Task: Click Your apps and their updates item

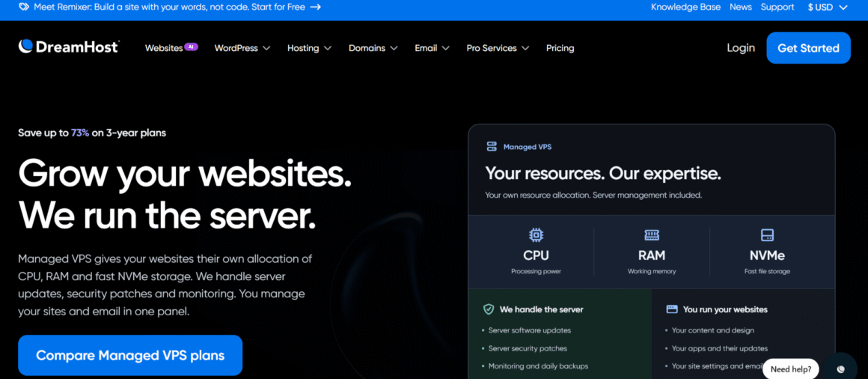Action: coord(720,348)
